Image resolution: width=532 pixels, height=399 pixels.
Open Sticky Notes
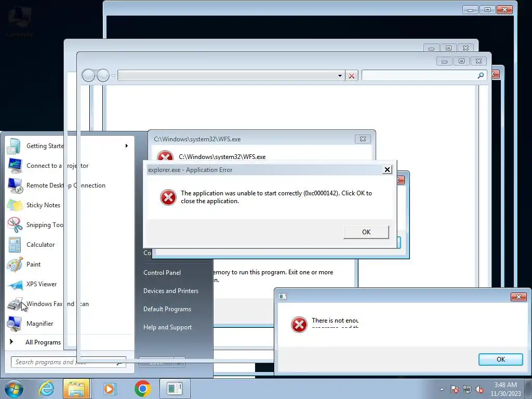pos(43,205)
